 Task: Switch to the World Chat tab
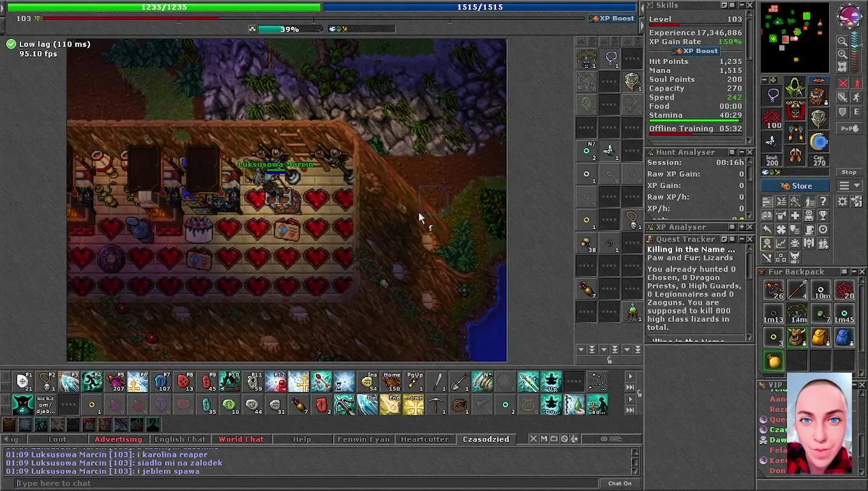[241, 439]
